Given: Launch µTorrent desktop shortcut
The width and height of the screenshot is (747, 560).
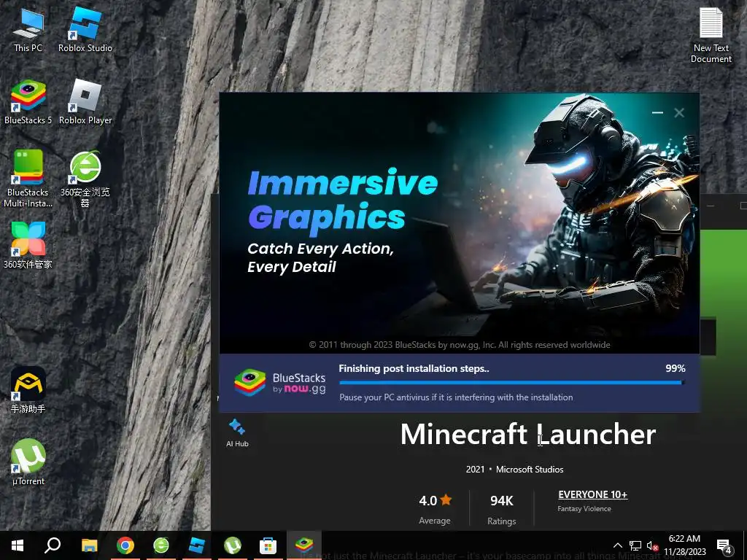Looking at the screenshot, I should 28,462.
